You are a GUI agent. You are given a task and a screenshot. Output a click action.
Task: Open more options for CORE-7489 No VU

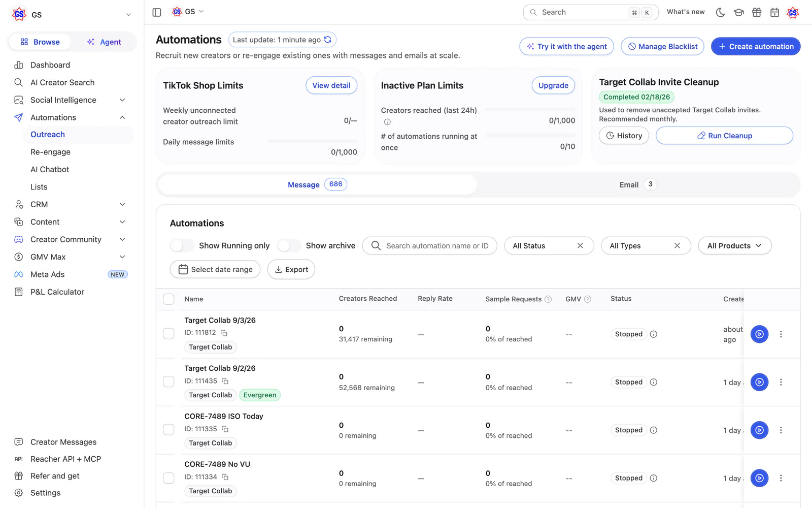click(781, 478)
